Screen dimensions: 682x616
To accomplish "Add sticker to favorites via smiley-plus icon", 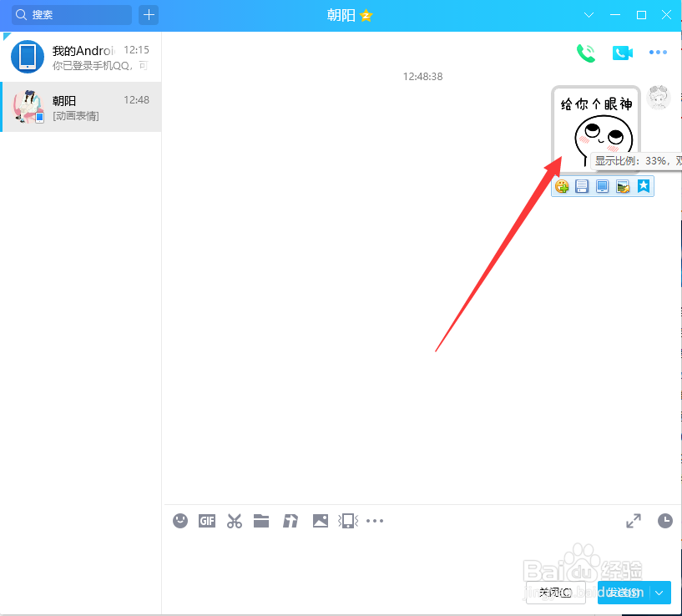I will [x=562, y=187].
